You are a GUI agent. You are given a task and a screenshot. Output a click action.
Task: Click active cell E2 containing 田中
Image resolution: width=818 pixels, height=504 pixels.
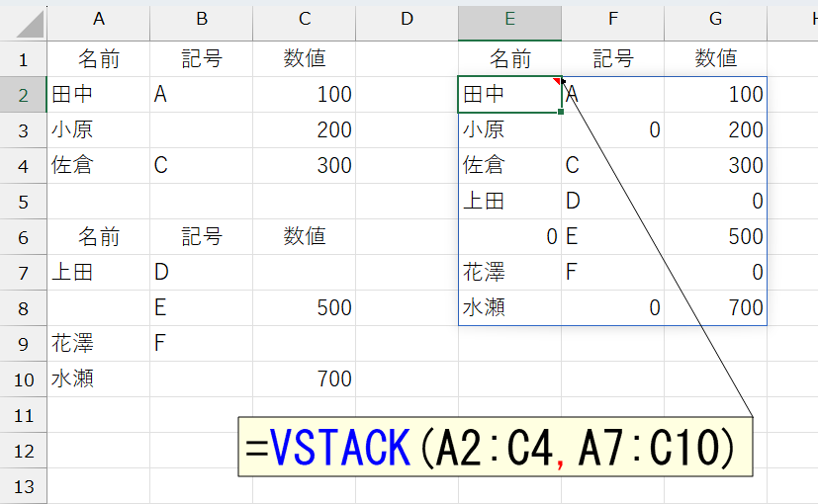[x=509, y=95]
